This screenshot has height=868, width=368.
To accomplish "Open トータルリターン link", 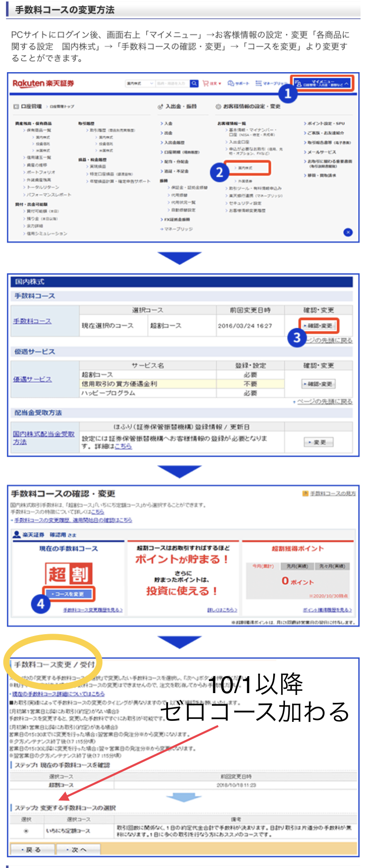I will (x=42, y=187).
